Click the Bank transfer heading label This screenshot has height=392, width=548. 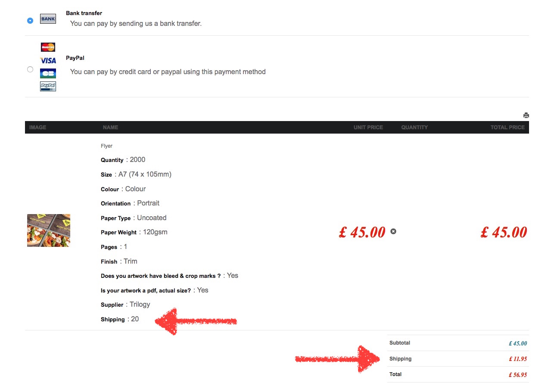click(x=84, y=13)
